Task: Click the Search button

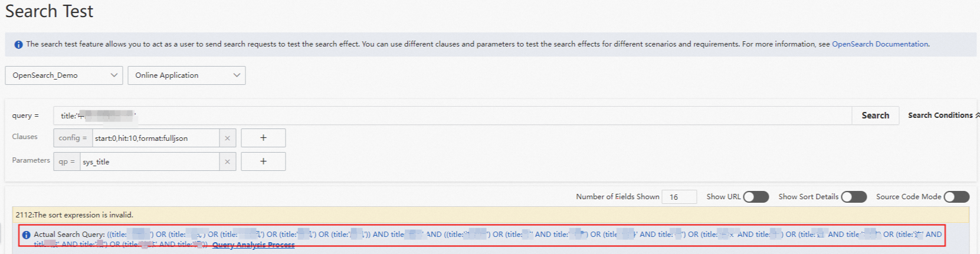Action: pyautogui.click(x=875, y=116)
